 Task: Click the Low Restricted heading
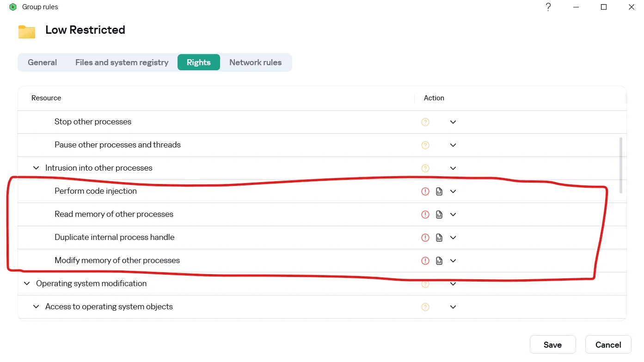(x=85, y=30)
